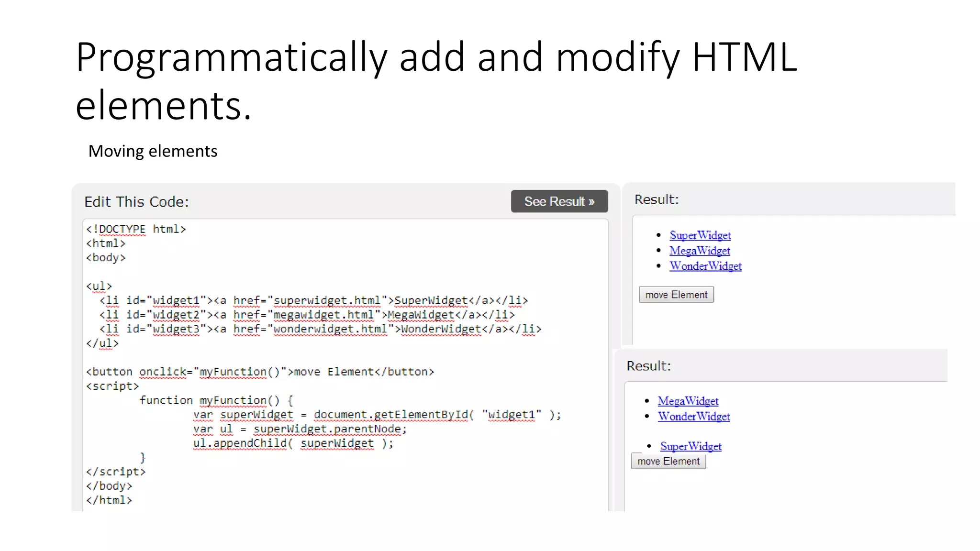Click the closing '</script>' tag line

pyautogui.click(x=116, y=472)
